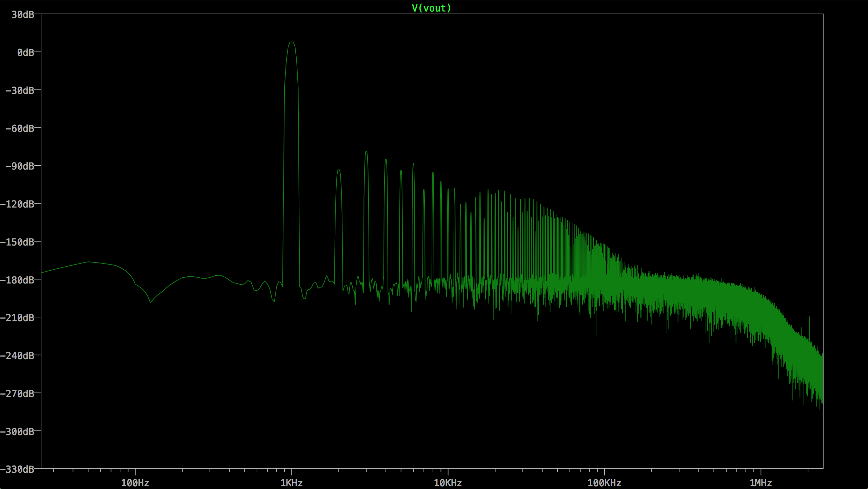Viewport: 868px width, 489px height.
Task: Click the fundamental peak at 1KHz
Action: coord(292,42)
